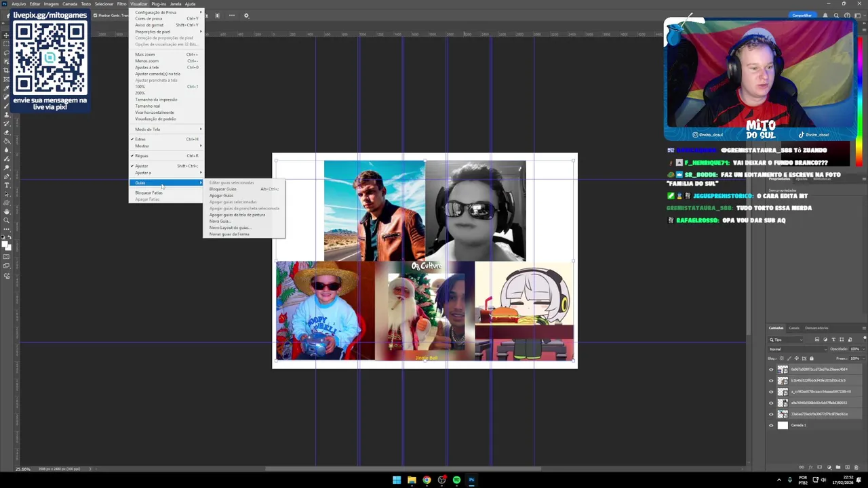The image size is (868, 488).
Task: Lock image pixels brush icon
Action: 789,359
